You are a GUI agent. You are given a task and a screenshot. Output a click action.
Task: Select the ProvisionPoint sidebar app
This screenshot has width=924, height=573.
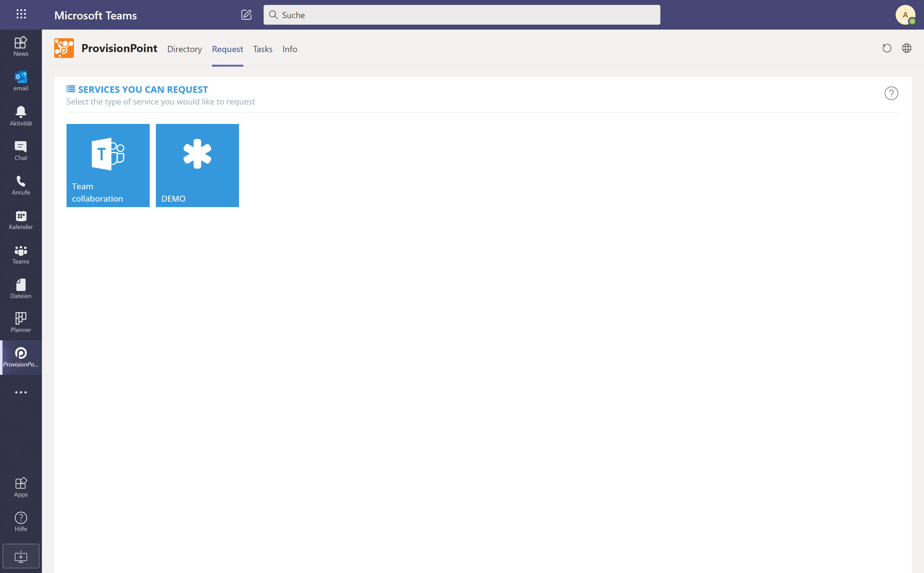(21, 357)
